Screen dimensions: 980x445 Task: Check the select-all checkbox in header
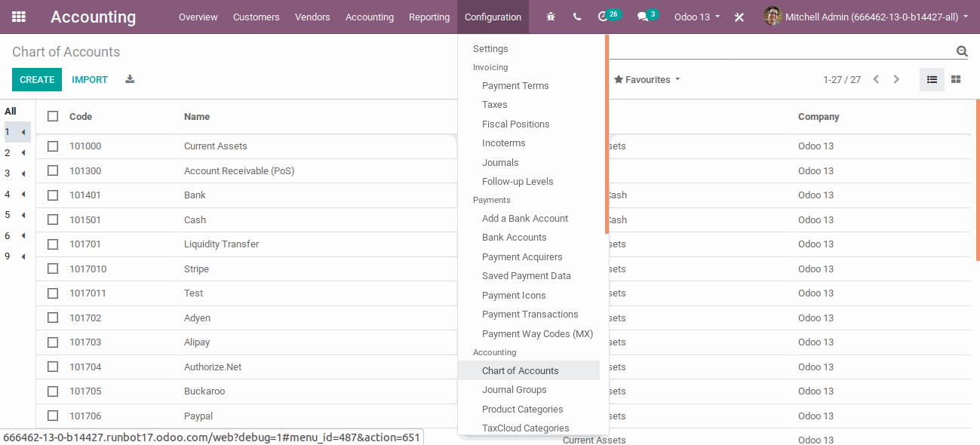(53, 116)
